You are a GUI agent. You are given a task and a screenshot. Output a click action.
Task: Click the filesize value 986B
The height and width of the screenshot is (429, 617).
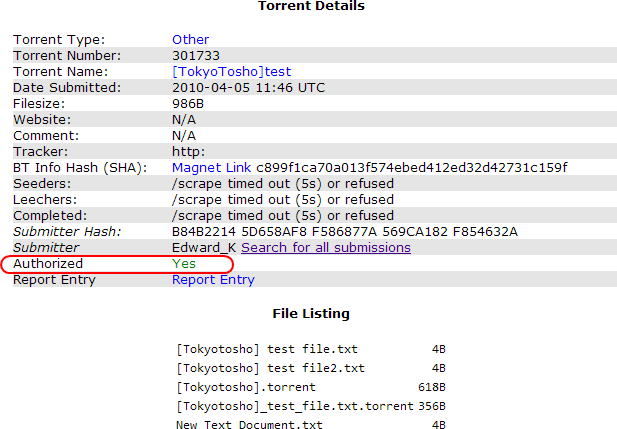click(189, 103)
